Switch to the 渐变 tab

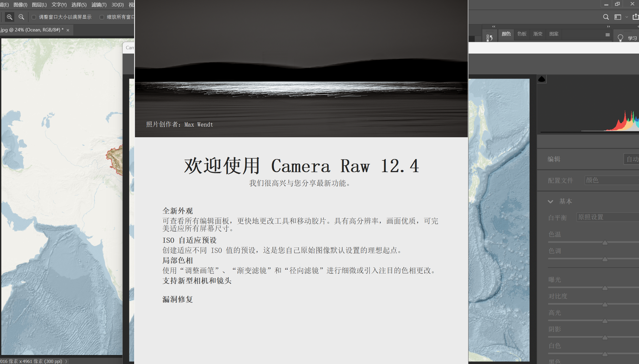click(x=538, y=34)
